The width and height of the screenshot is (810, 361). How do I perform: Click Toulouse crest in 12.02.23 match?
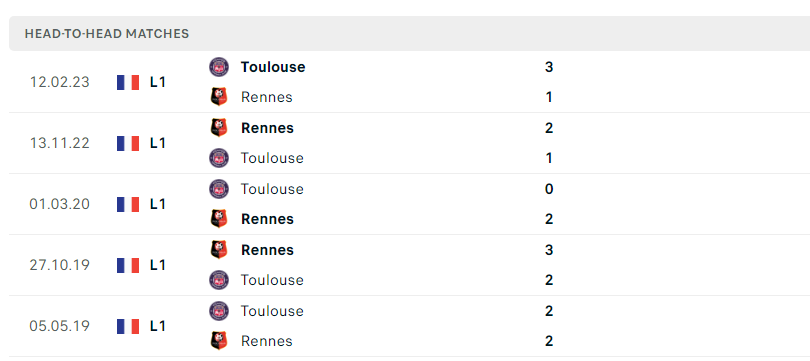(219, 67)
